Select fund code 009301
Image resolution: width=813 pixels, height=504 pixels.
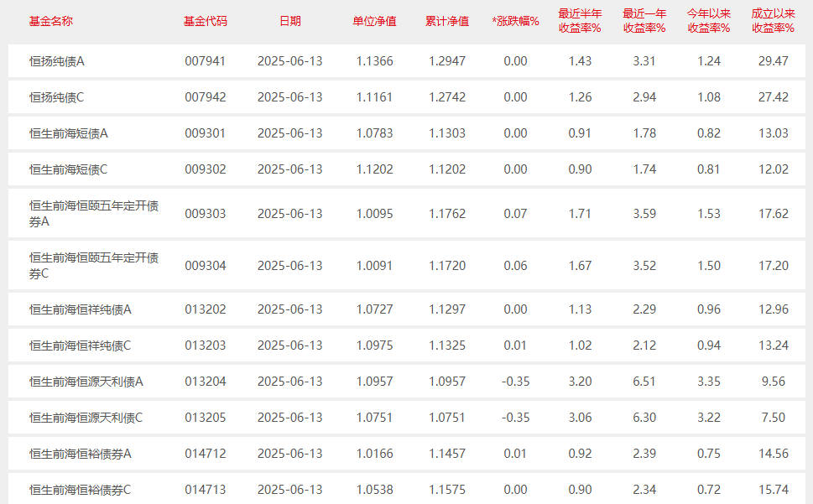point(206,133)
